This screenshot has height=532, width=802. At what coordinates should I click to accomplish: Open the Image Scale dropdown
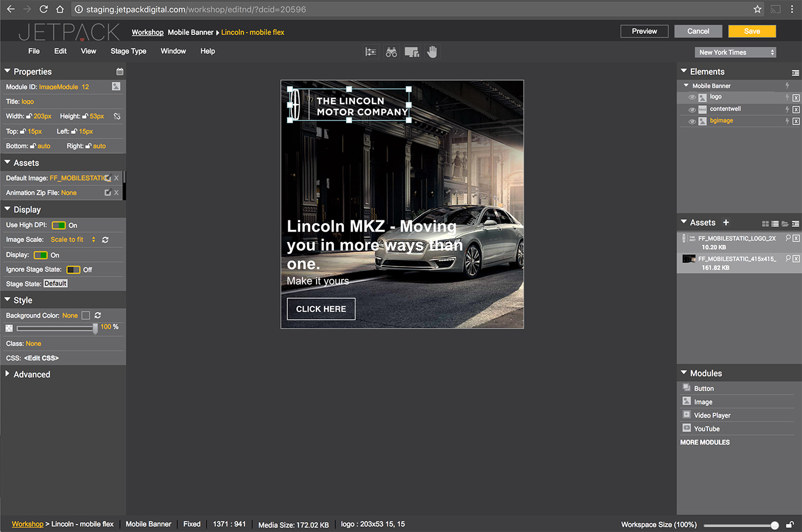(73, 240)
